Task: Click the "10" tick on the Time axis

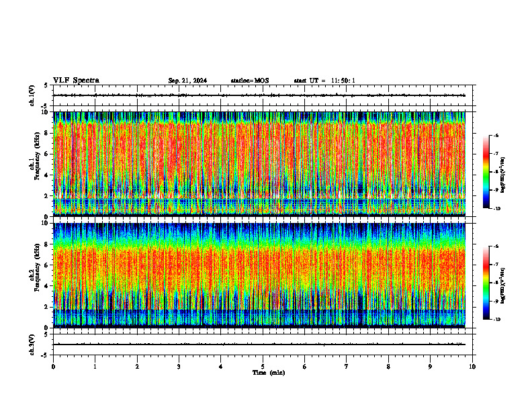Action: pyautogui.click(x=472, y=367)
